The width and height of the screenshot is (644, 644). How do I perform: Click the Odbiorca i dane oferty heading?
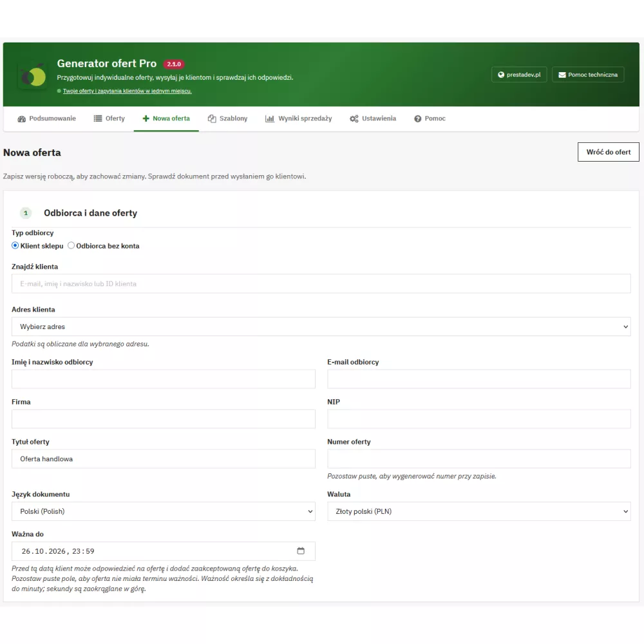90,213
